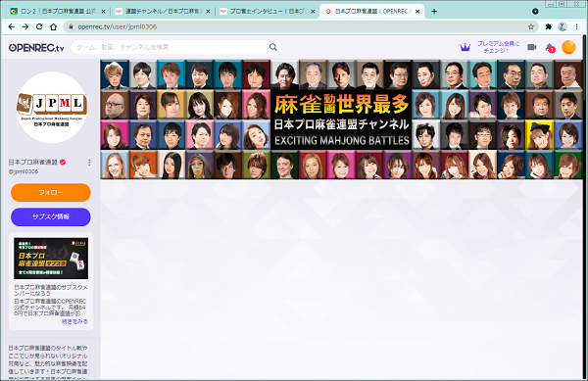Open the subscription promo banner thumbnail

(51, 259)
